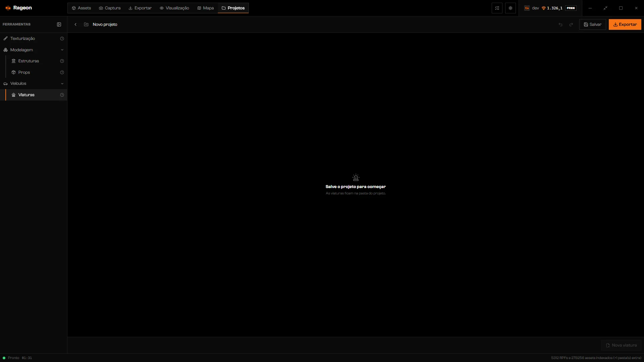
Task: Click the Novo projeto title
Action: pyautogui.click(x=105, y=24)
